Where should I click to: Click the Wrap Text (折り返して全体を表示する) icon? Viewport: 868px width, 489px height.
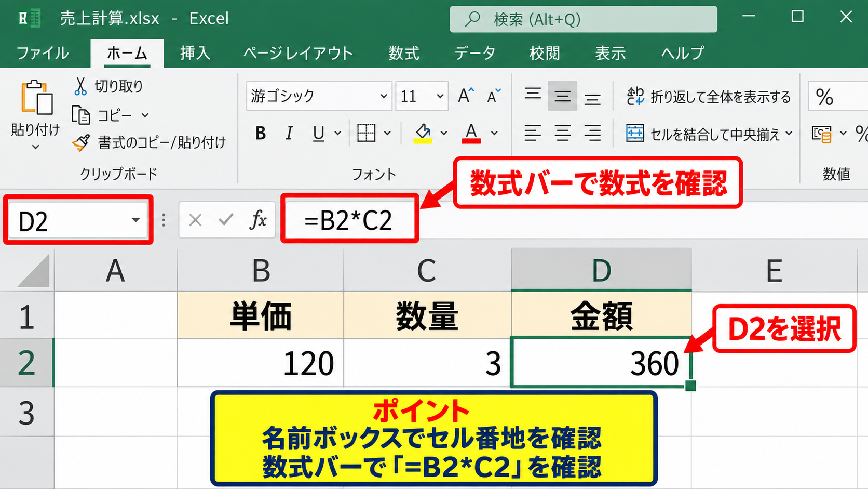pos(635,96)
